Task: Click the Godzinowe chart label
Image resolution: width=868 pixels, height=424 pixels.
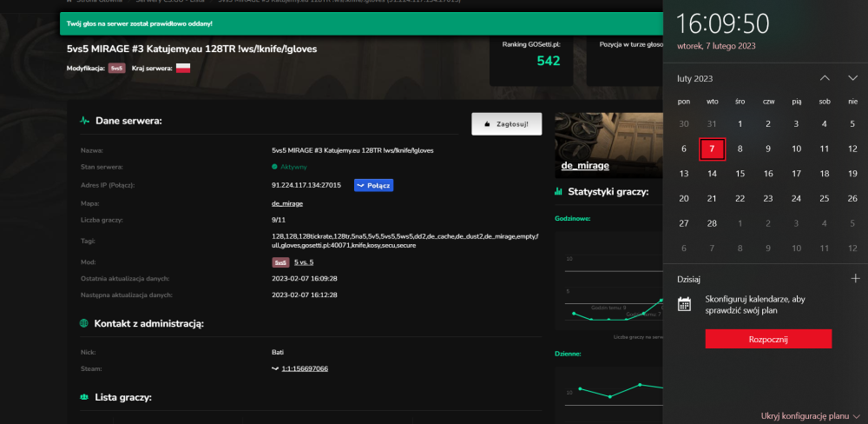Action: click(572, 218)
